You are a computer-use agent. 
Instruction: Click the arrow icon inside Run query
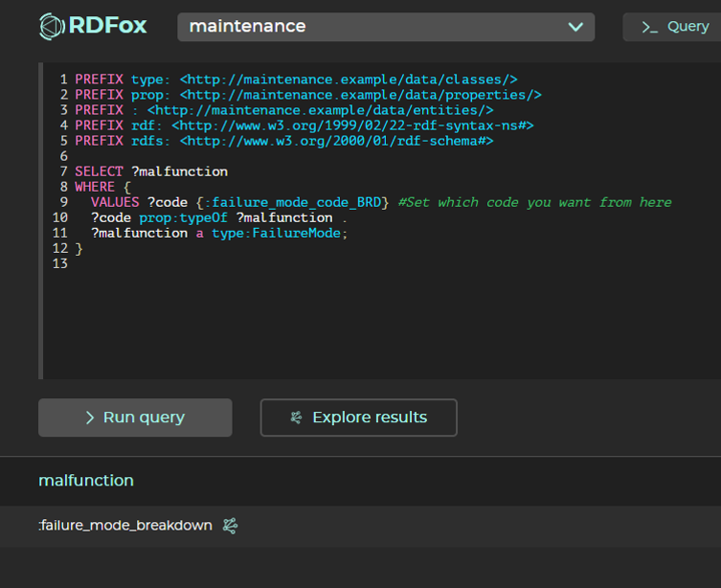[x=90, y=418]
